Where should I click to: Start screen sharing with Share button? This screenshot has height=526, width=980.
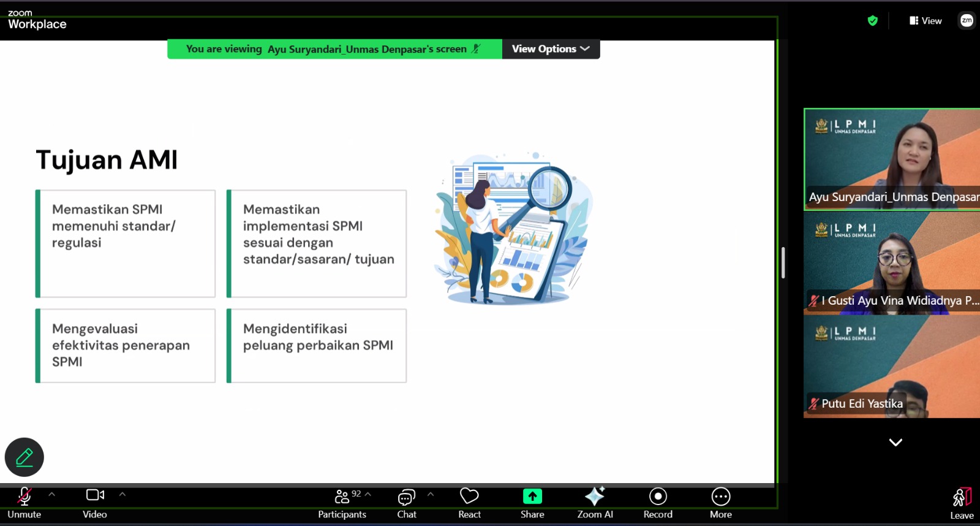[x=532, y=503]
